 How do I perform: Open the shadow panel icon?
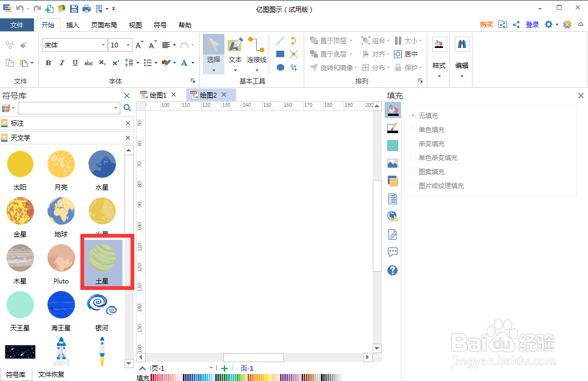pyautogui.click(x=393, y=181)
